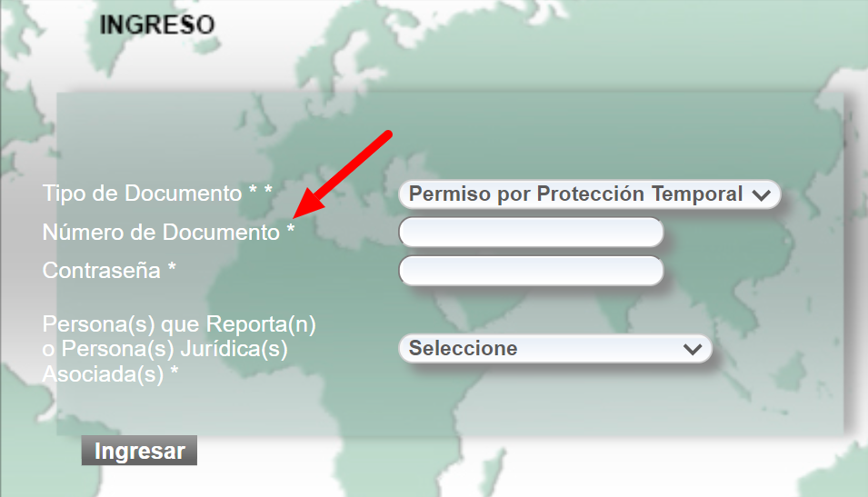Image resolution: width=868 pixels, height=497 pixels.
Task: Click the Contraseña label text
Action: (x=101, y=271)
